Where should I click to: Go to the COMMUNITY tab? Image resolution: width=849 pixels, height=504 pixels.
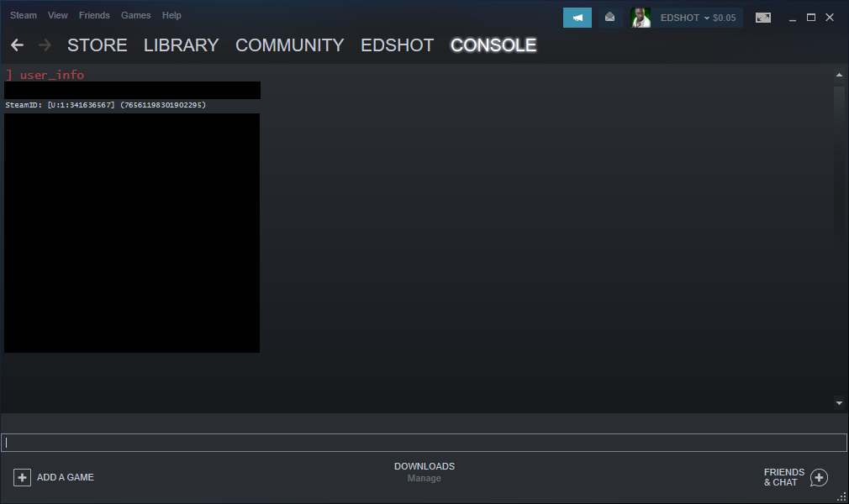click(290, 45)
